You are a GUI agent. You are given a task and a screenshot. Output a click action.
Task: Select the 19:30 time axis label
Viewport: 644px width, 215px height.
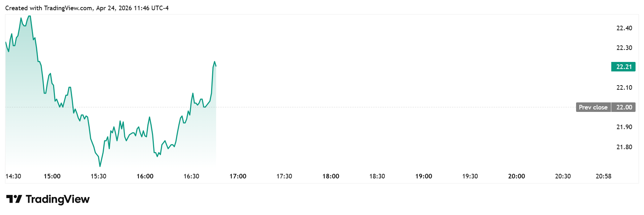(x=470, y=176)
